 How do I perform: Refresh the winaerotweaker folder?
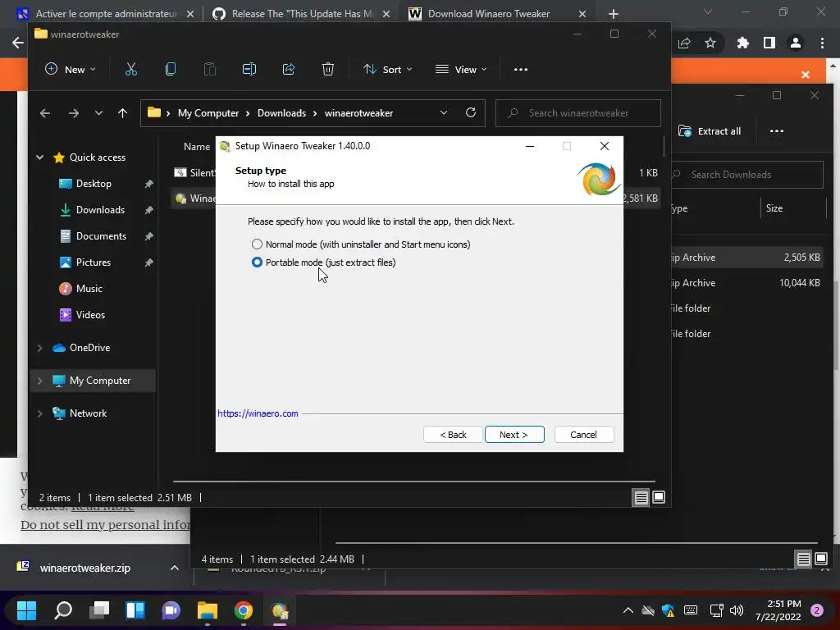tap(470, 112)
